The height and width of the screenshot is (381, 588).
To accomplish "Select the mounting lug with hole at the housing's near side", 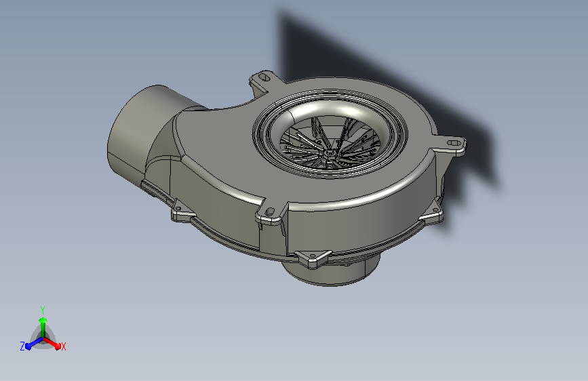I will click(x=271, y=214).
